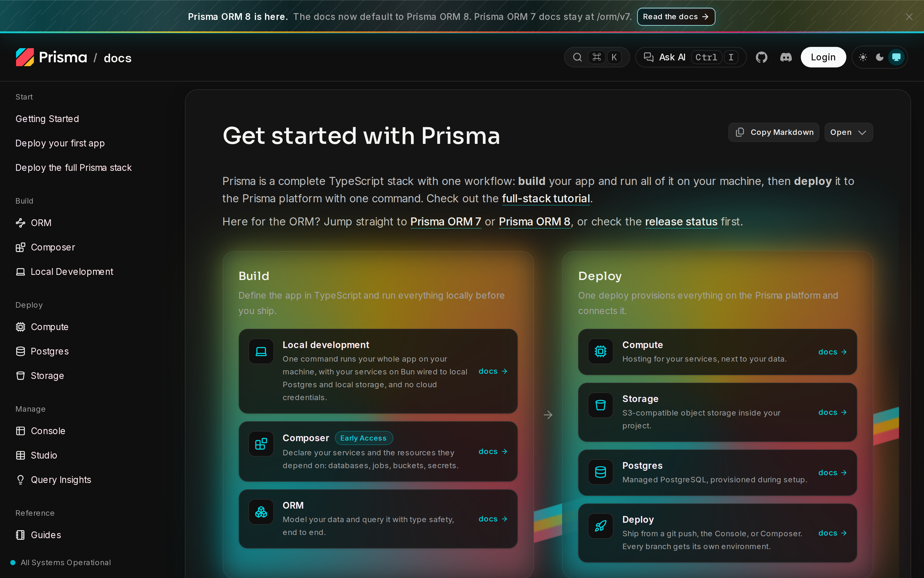Click Read the docs banner button
924x578 pixels.
pos(676,17)
